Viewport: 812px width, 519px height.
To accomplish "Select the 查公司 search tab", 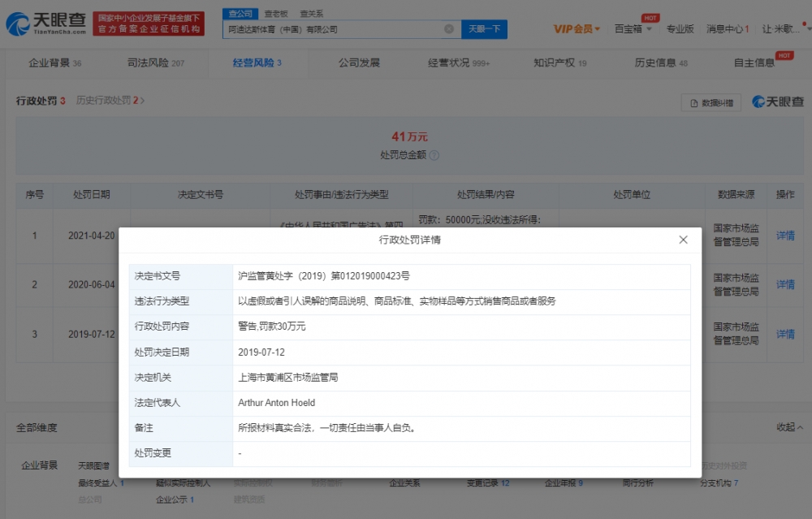I will 240,14.
